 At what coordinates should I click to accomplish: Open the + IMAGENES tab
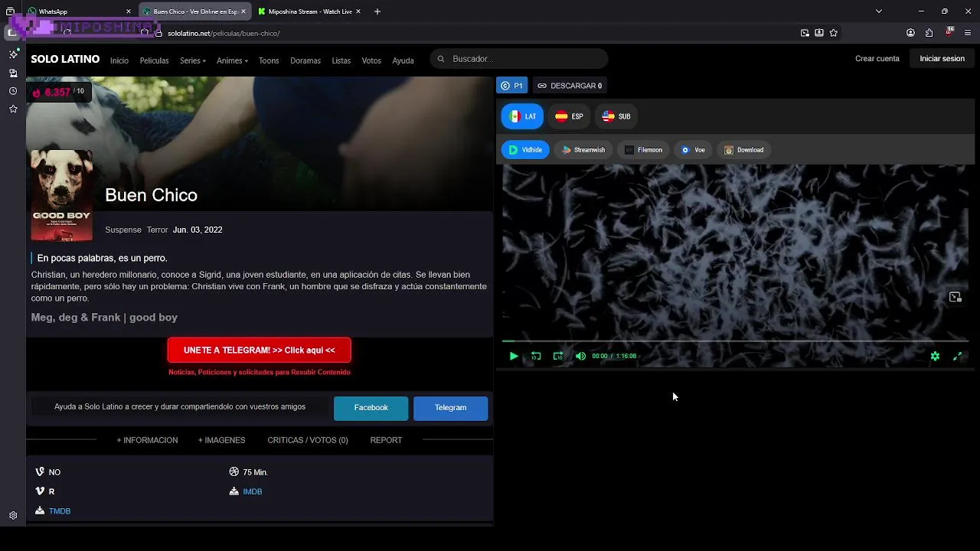[x=221, y=440]
